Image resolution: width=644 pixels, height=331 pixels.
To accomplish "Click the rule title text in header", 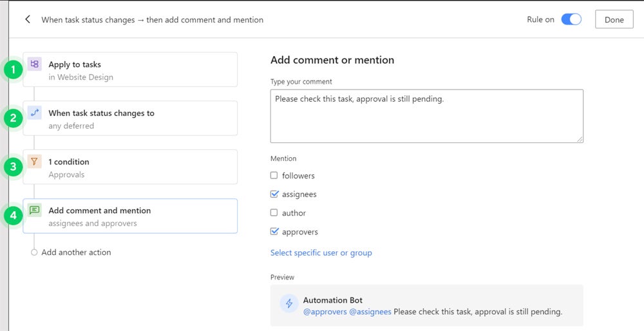I will [x=153, y=20].
